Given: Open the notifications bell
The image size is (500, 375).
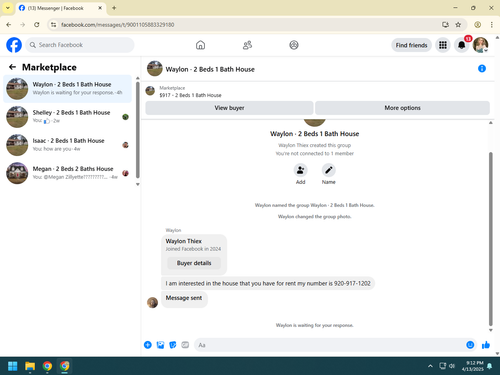Looking at the screenshot, I should [x=461, y=45].
